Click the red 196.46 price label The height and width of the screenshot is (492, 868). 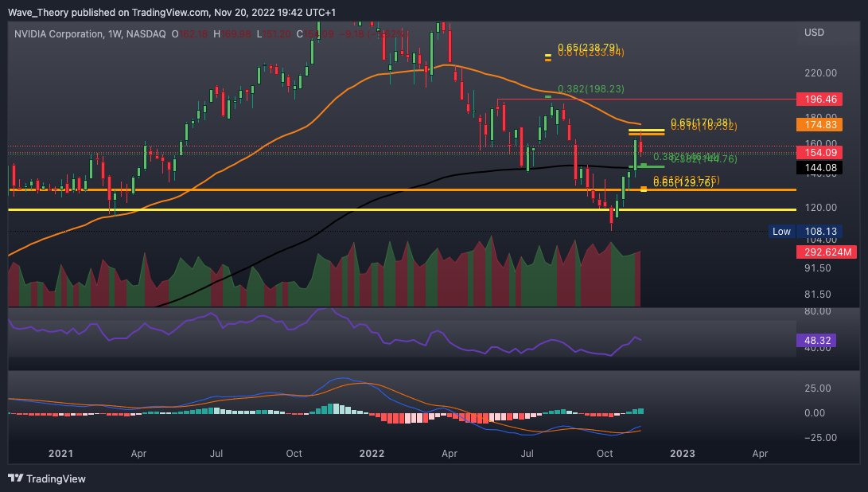[x=819, y=100]
